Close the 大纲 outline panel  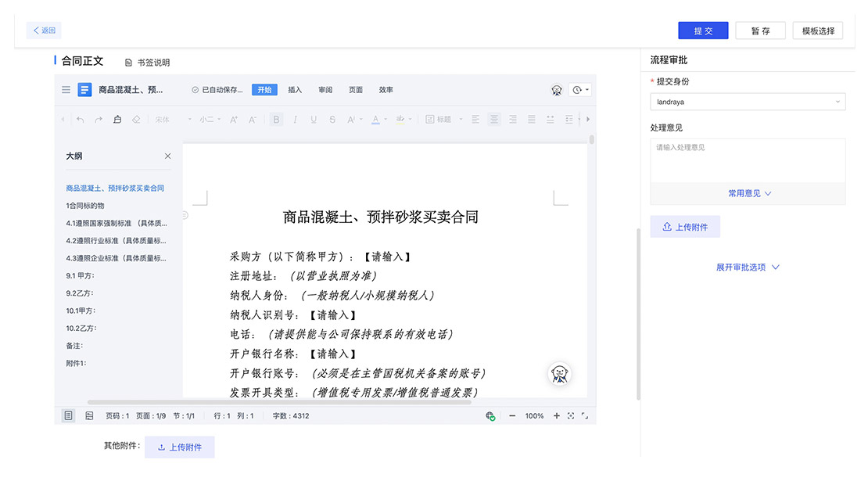[167, 156]
